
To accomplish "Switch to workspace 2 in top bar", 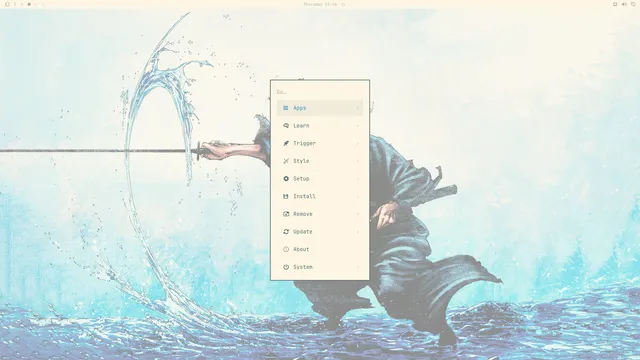I will (x=22, y=4).
